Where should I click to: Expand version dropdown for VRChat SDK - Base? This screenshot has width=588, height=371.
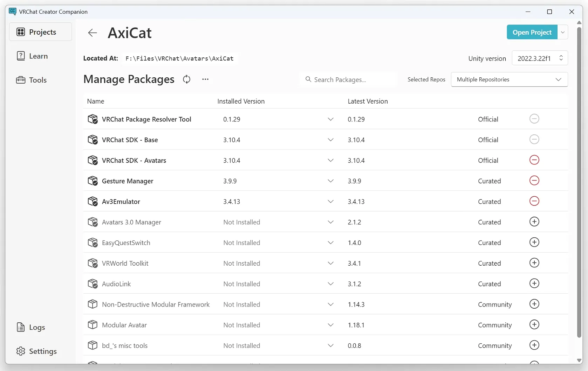click(x=330, y=140)
